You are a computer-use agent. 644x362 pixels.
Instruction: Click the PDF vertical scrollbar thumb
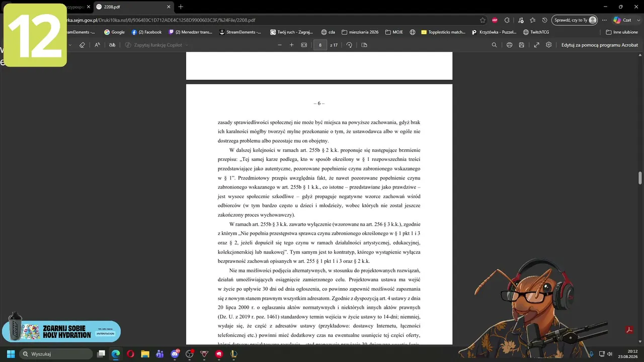tap(640, 178)
